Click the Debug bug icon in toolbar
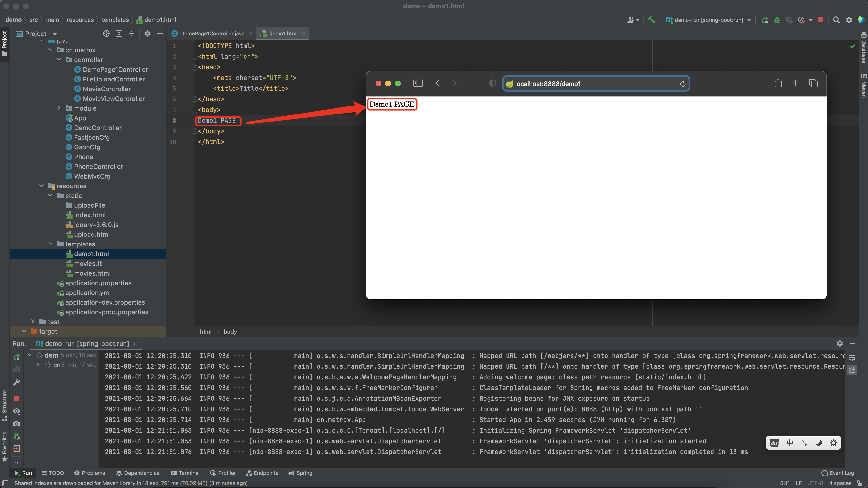The width and height of the screenshot is (868, 488). tap(777, 20)
